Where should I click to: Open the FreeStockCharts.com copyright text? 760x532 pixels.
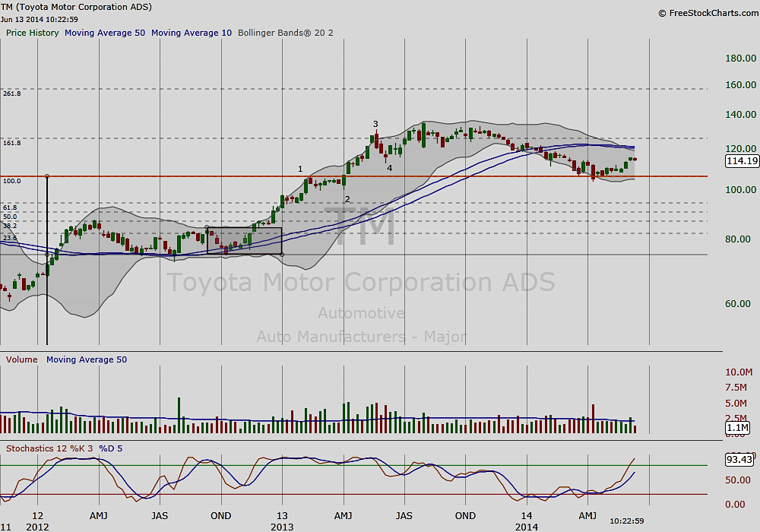pos(708,13)
